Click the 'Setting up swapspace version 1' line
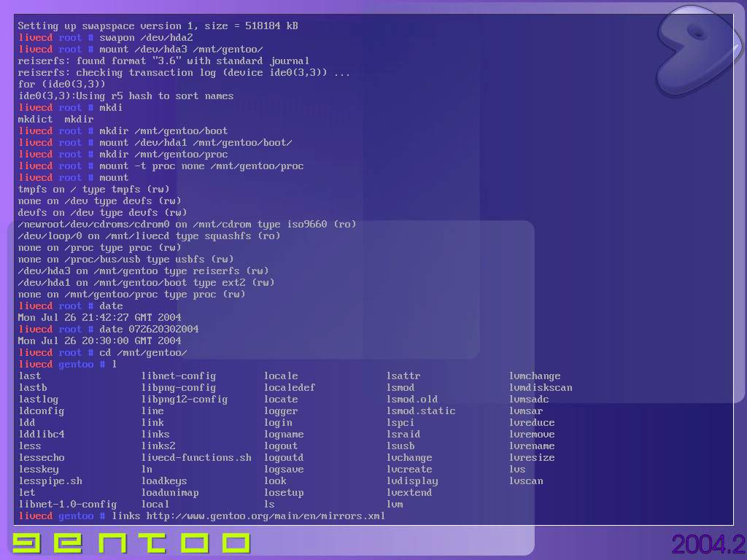The width and height of the screenshot is (747, 560). click(x=158, y=26)
